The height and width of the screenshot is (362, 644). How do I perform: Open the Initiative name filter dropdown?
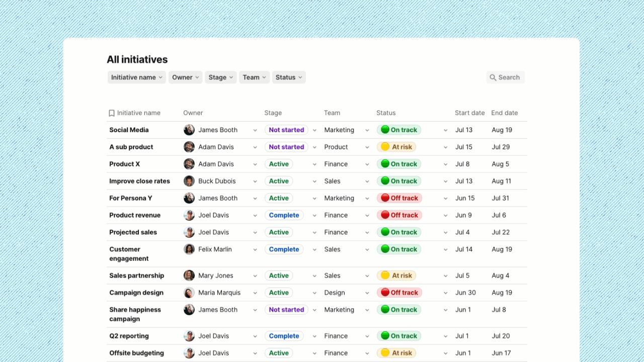[136, 77]
